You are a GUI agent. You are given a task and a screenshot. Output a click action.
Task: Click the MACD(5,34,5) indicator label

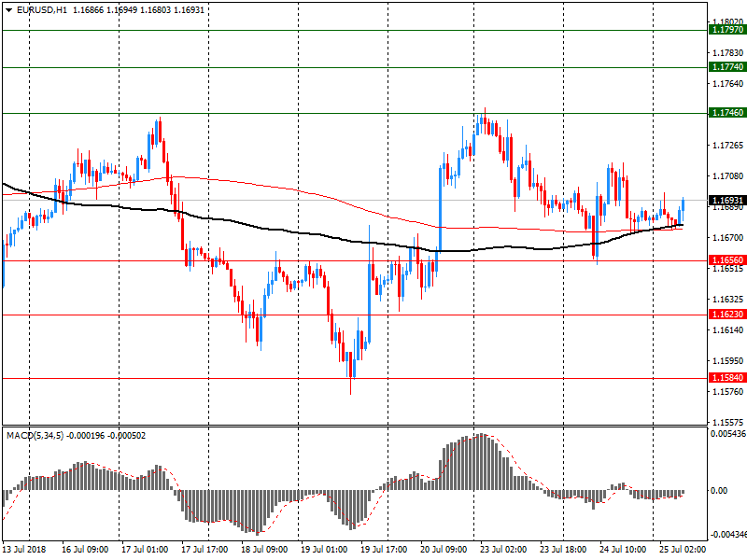coord(35,436)
